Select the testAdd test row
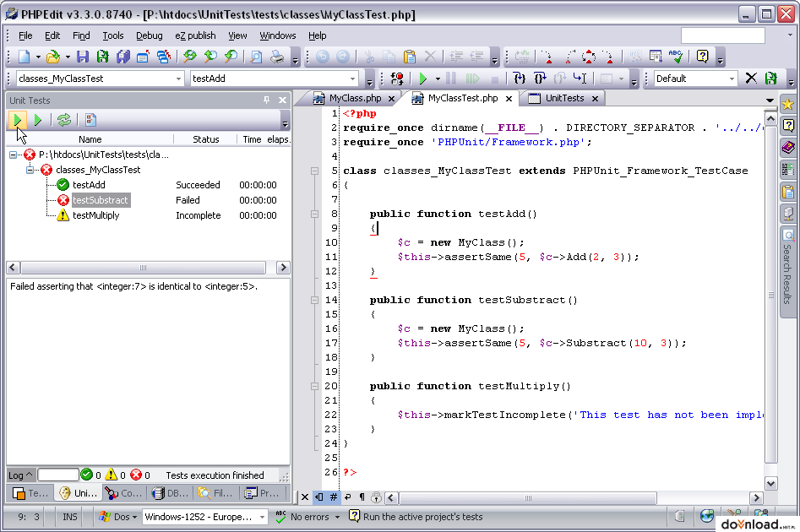This screenshot has width=800, height=532. click(x=148, y=185)
